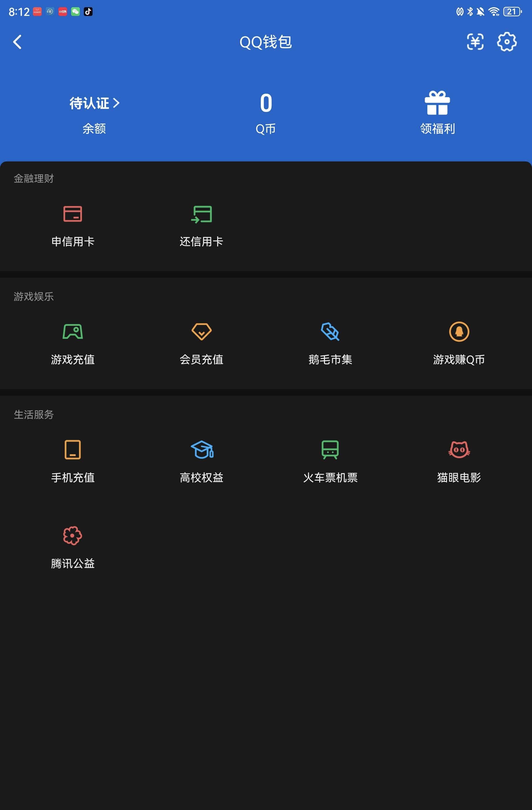
Task: Open 鹅毛市集 feather icon
Action: coord(330,332)
